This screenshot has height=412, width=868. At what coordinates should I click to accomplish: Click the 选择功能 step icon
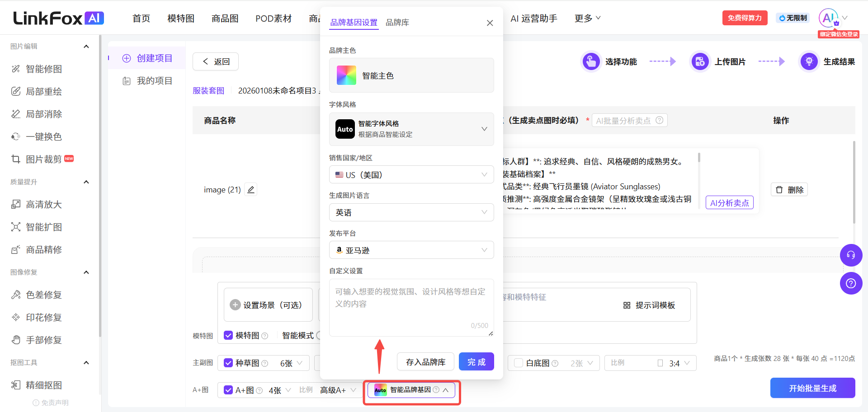[x=591, y=61]
